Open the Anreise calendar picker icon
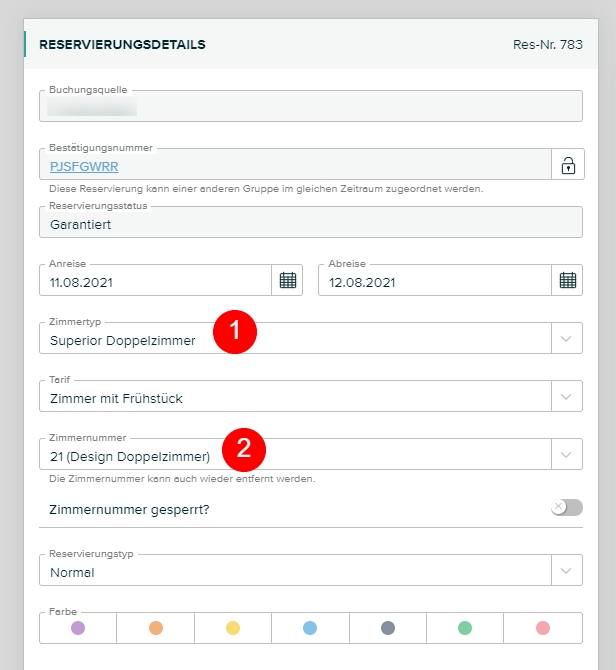 click(x=288, y=281)
